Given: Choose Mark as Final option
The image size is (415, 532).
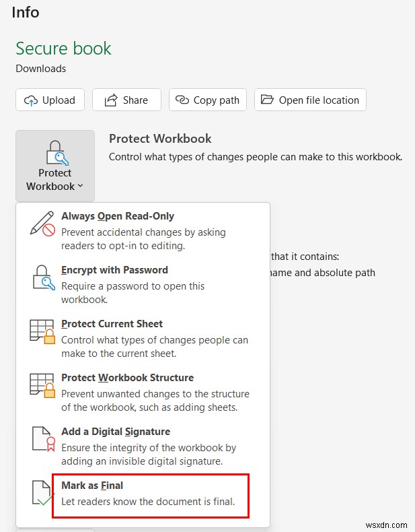Looking at the screenshot, I should pos(92,486).
